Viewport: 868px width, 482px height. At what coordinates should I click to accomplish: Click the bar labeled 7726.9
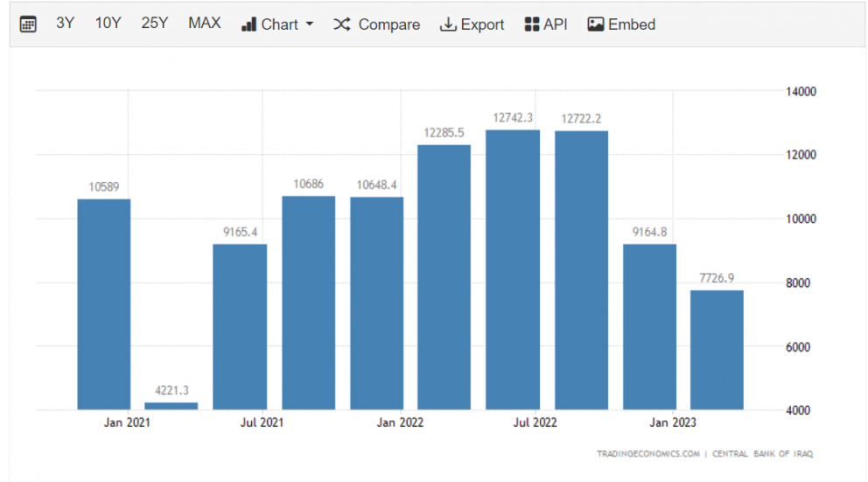coord(717,350)
